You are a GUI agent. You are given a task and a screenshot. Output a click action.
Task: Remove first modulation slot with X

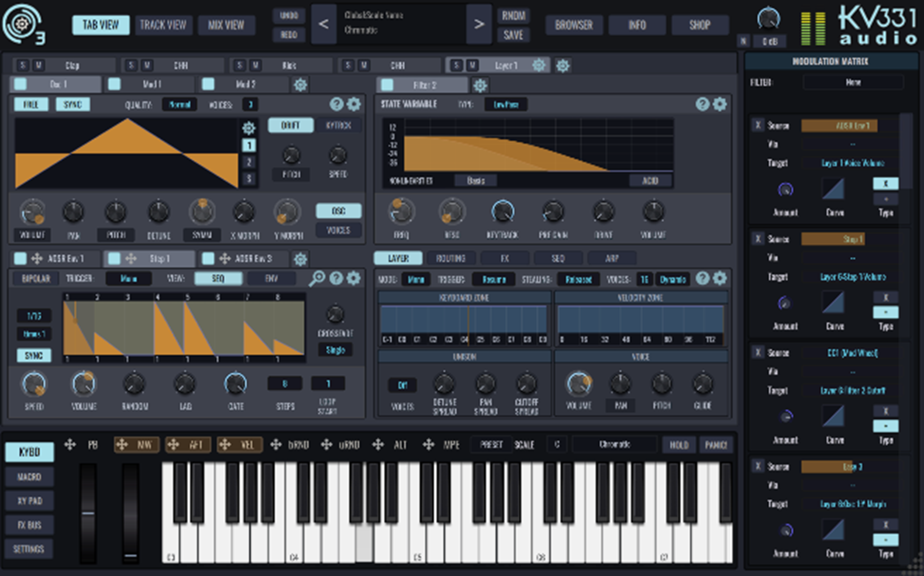click(758, 125)
